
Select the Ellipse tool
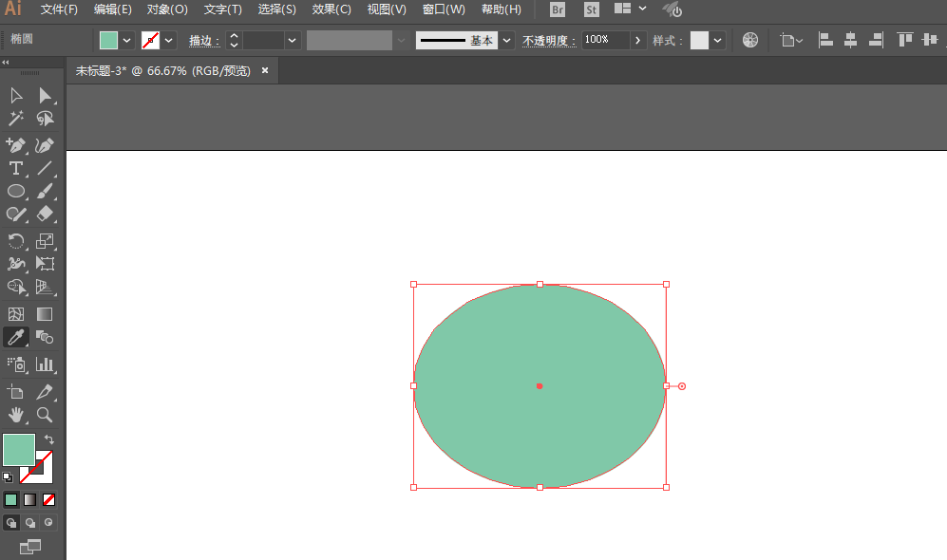16,192
